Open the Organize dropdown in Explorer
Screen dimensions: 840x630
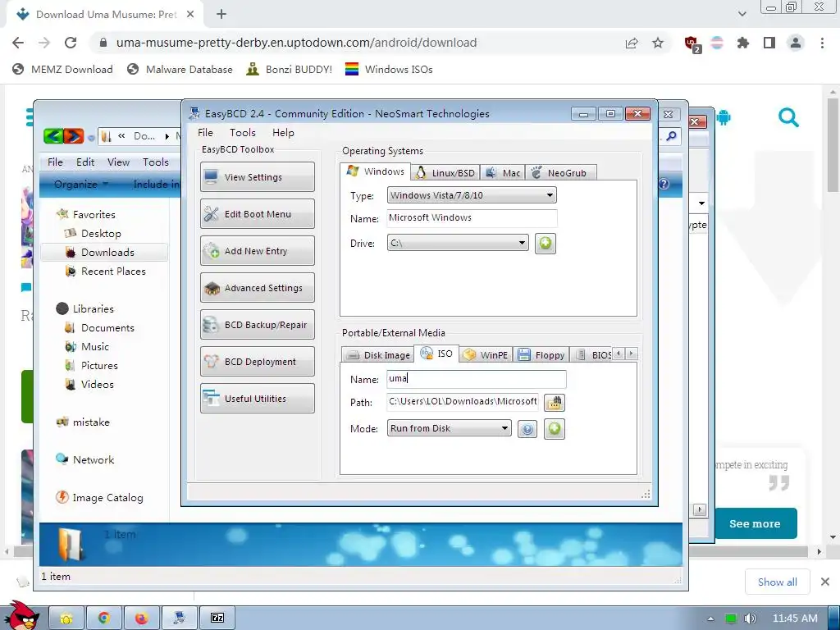[81, 185]
